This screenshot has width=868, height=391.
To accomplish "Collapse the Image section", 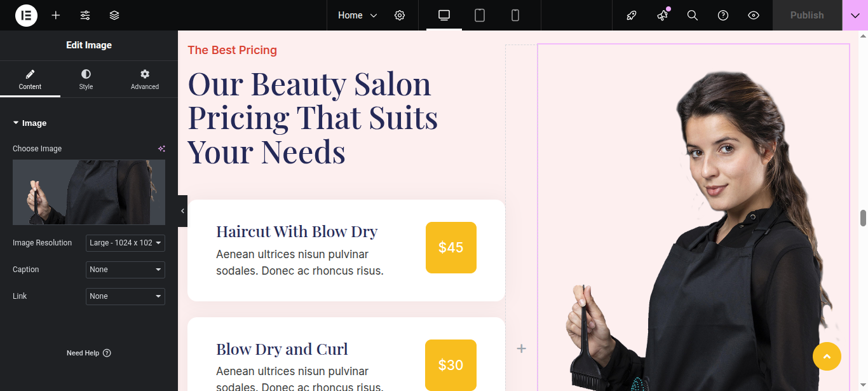I will tap(30, 123).
